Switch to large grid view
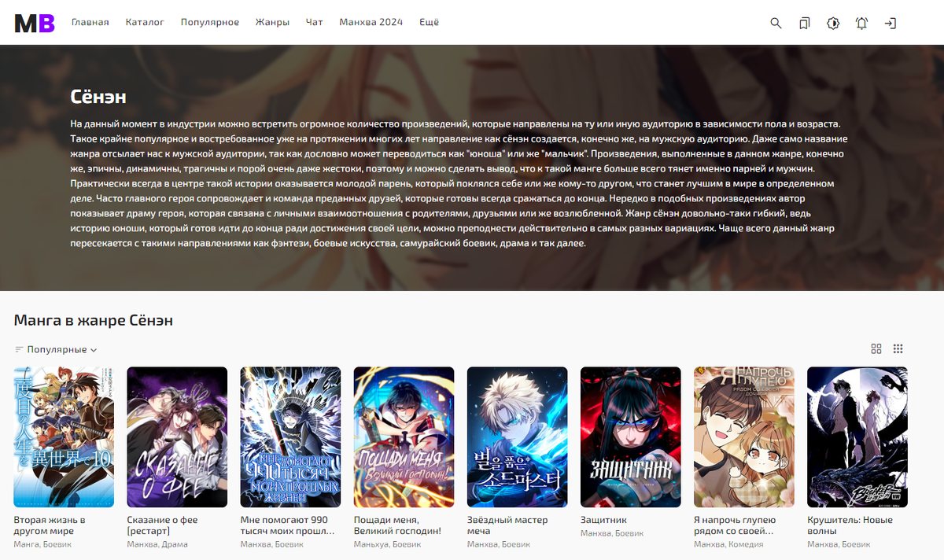The height and width of the screenshot is (560, 944). point(876,349)
